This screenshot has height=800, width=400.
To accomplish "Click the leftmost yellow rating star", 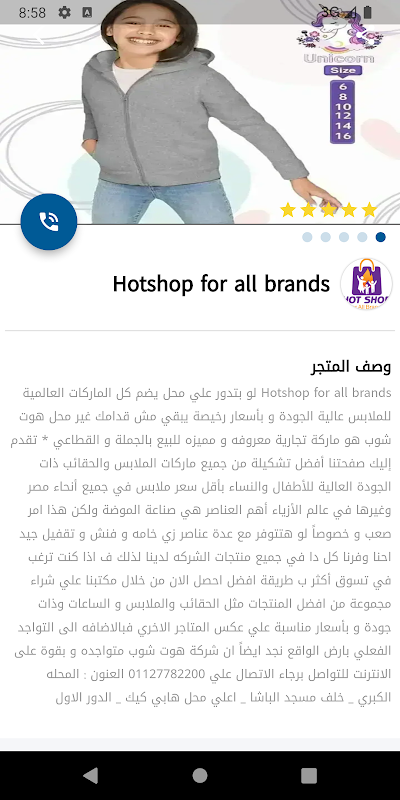I will click(x=288, y=210).
